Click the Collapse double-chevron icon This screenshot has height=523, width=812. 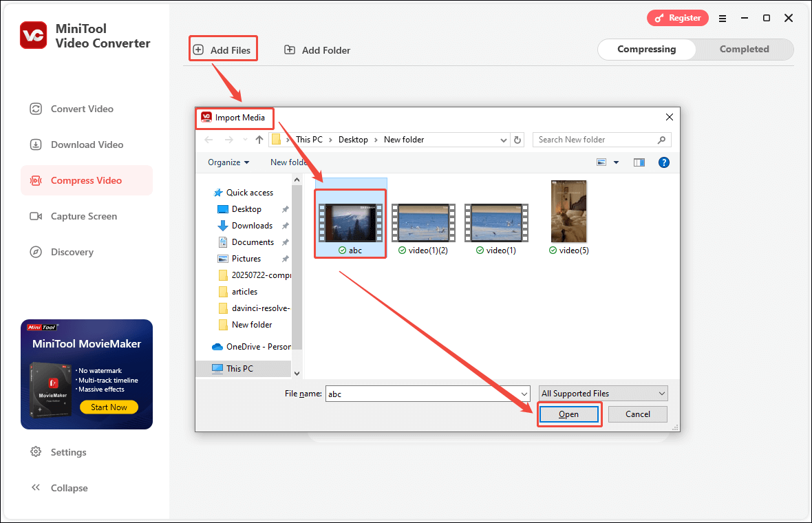(x=36, y=487)
